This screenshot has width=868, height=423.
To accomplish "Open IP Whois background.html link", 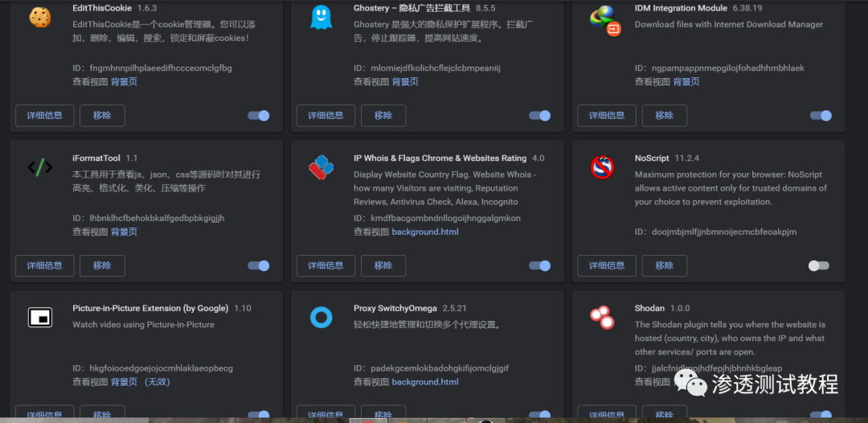I will click(x=425, y=232).
